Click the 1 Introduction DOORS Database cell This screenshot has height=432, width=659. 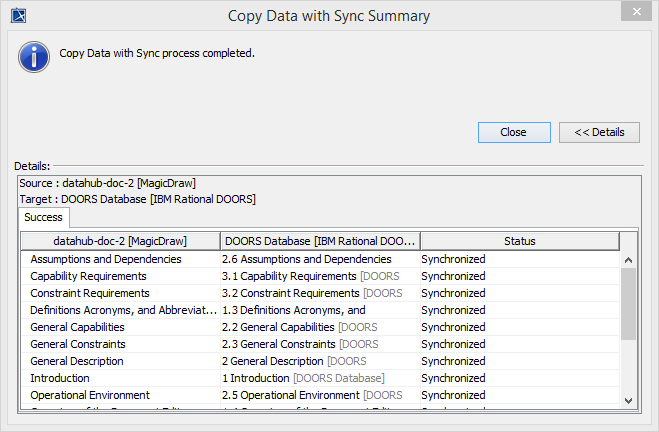[303, 378]
